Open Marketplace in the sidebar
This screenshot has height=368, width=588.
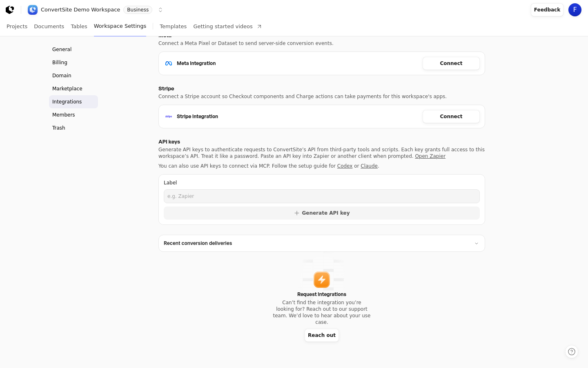(73, 89)
